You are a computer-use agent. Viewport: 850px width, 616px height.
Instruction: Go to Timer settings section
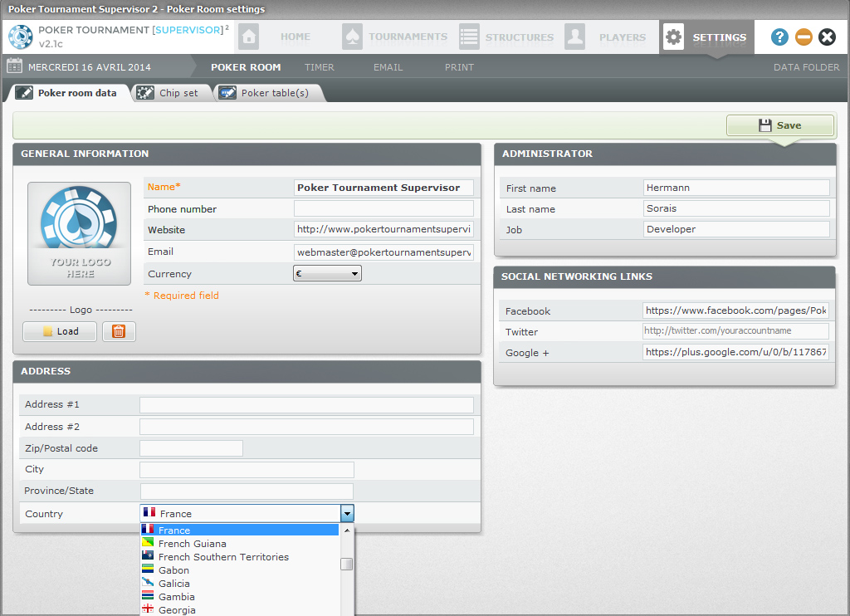pyautogui.click(x=319, y=67)
